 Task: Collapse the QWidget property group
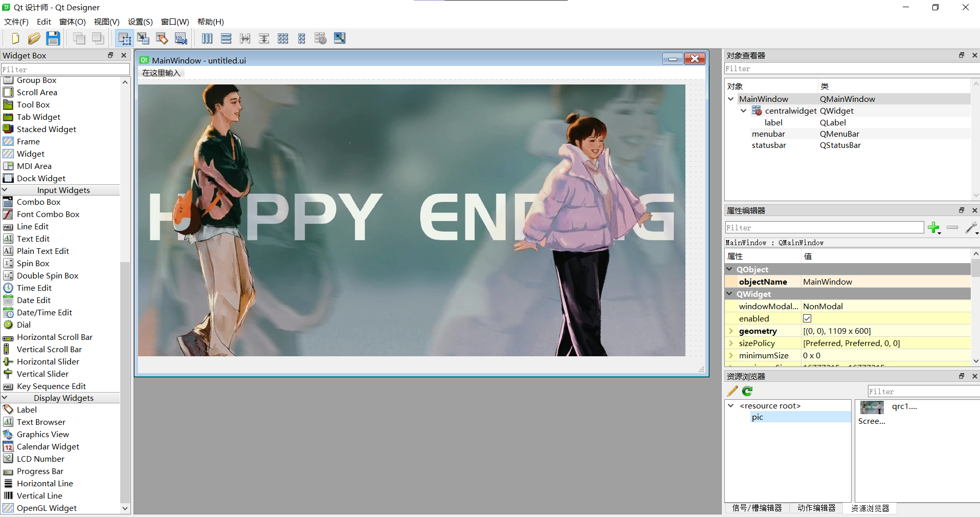(729, 294)
